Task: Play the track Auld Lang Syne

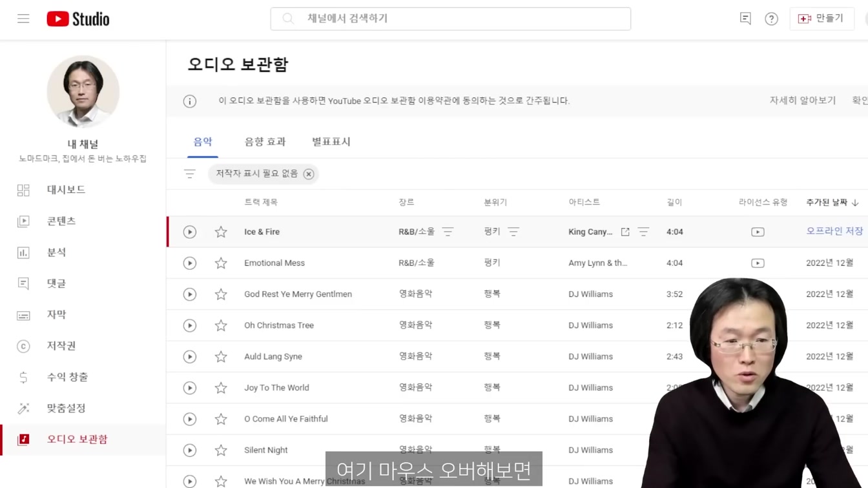Action: [x=189, y=356]
